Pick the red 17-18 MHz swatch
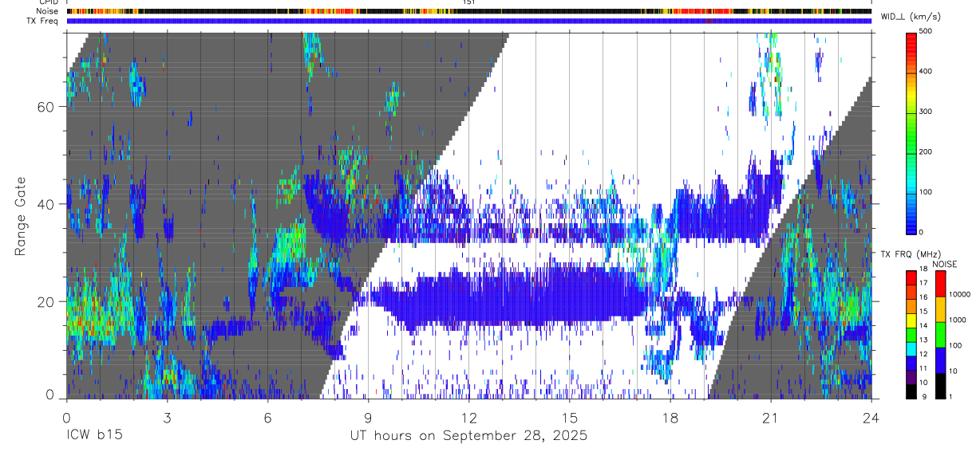This screenshot has height=452, width=980. point(911,278)
